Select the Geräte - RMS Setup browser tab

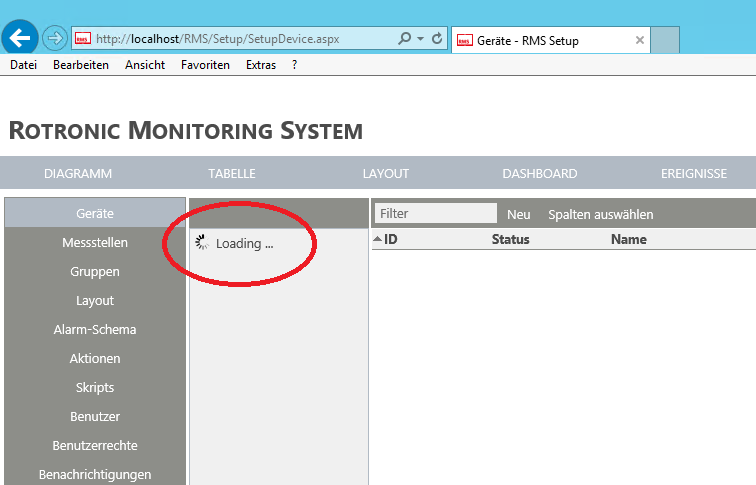point(550,40)
